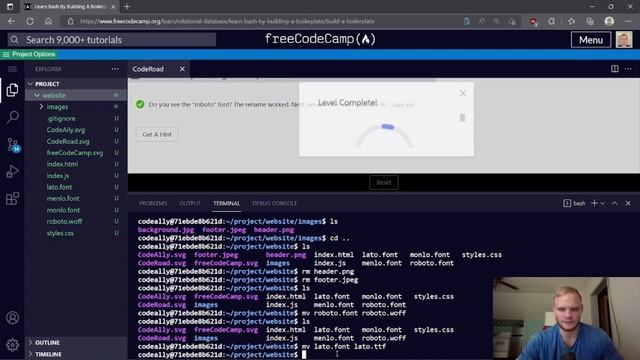Select the TERMINAL tab

coord(226,203)
